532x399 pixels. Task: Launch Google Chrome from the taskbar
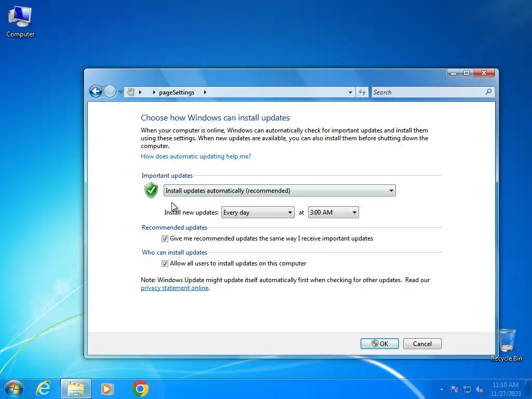coord(140,389)
